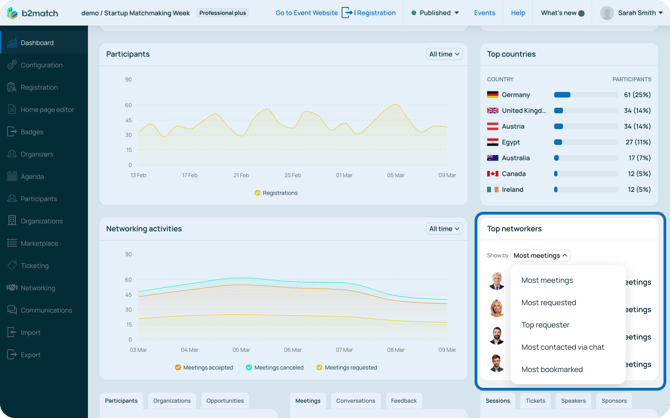Click Germany participants progress bar
This screenshot has height=418, width=670.
584,95
